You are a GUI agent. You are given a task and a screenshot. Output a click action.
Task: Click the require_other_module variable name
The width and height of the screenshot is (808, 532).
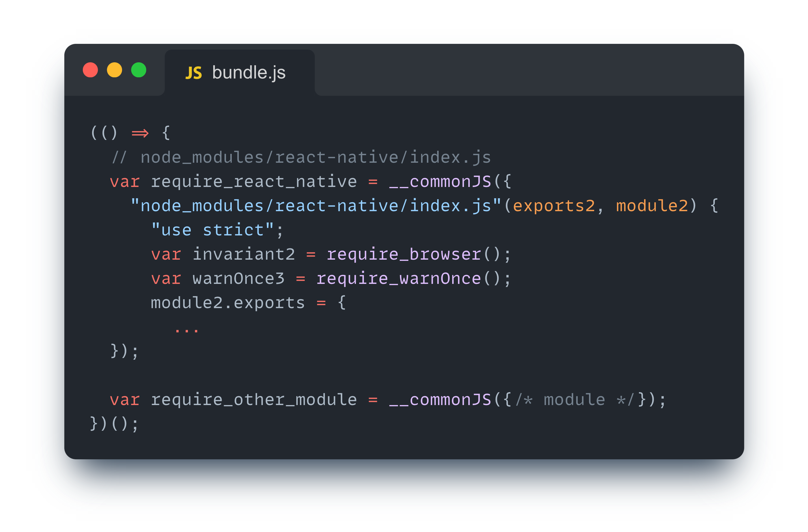pyautogui.click(x=254, y=400)
